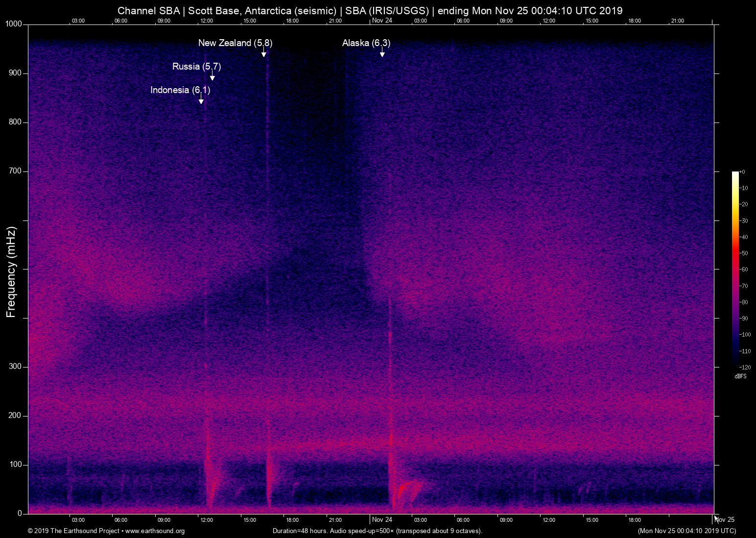This screenshot has height=538, width=756.
Task: Click the Indonesia (6.1) event label
Action: [180, 90]
